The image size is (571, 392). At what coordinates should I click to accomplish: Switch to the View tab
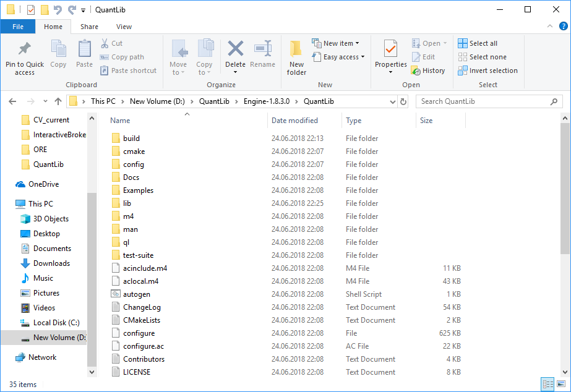124,27
